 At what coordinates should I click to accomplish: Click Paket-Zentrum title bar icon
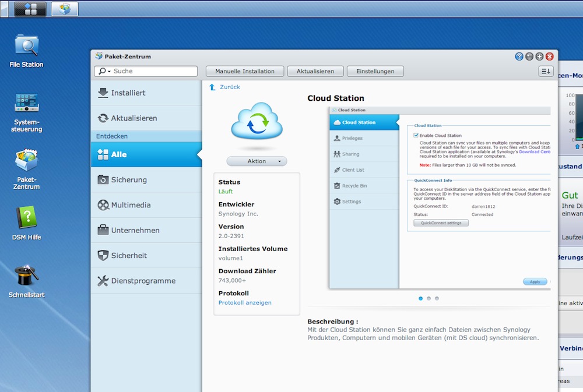99,56
